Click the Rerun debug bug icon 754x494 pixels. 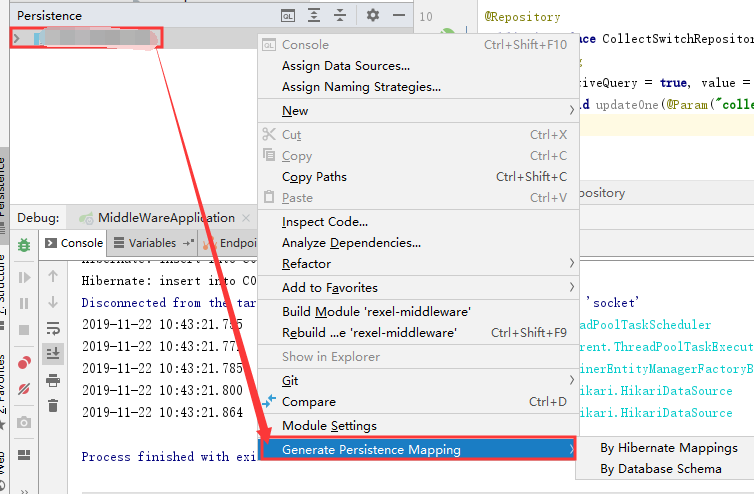pos(24,245)
